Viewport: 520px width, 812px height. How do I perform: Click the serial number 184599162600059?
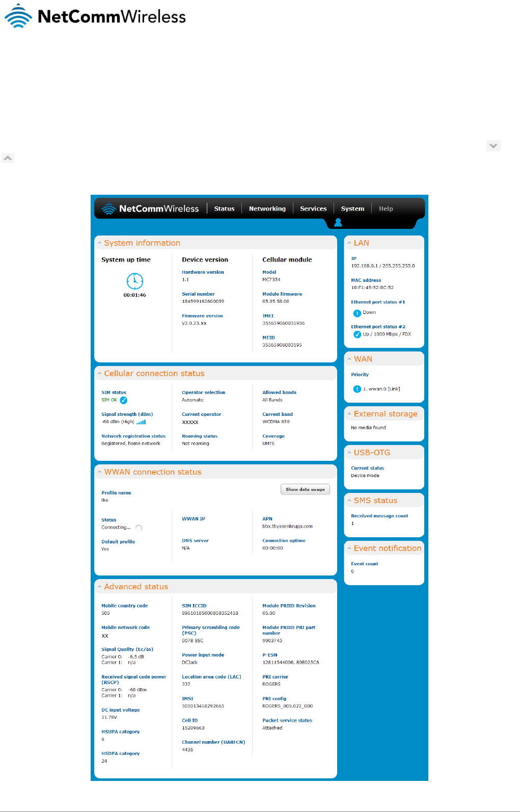203,301
